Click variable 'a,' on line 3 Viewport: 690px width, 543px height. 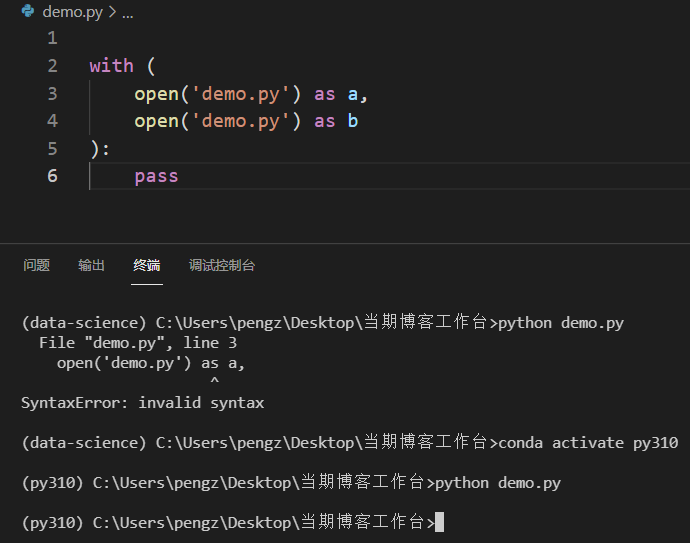point(357,94)
